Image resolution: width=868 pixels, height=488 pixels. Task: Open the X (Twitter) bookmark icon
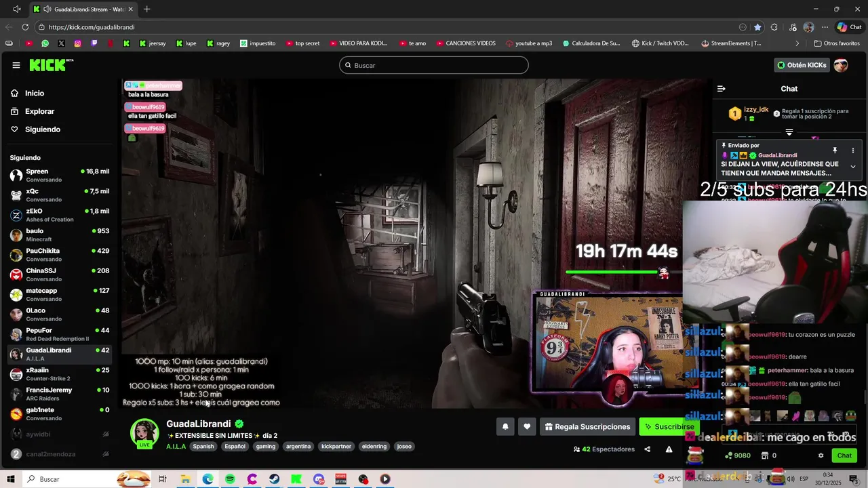[61, 43]
